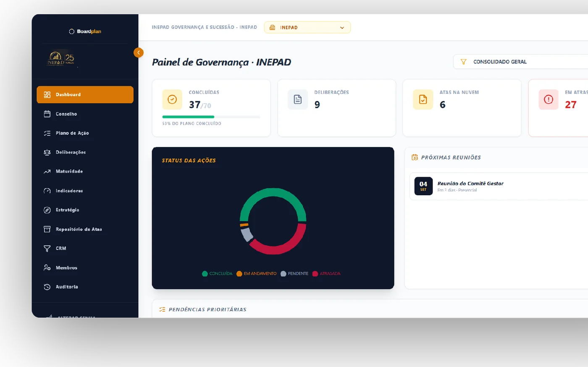
Task: Click the Conselho calendar icon
Action: point(47,114)
